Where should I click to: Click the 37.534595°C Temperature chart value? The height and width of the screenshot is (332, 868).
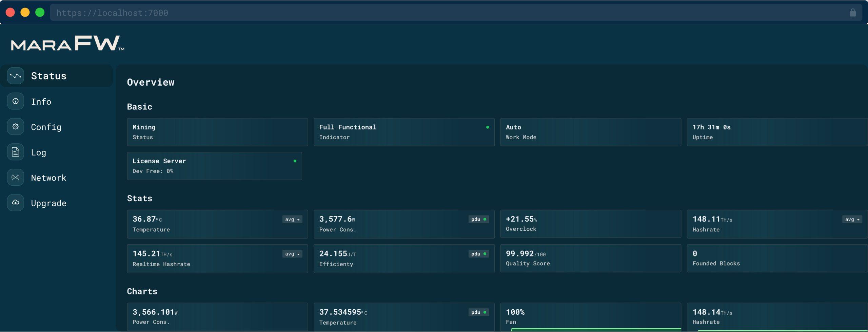(343, 312)
